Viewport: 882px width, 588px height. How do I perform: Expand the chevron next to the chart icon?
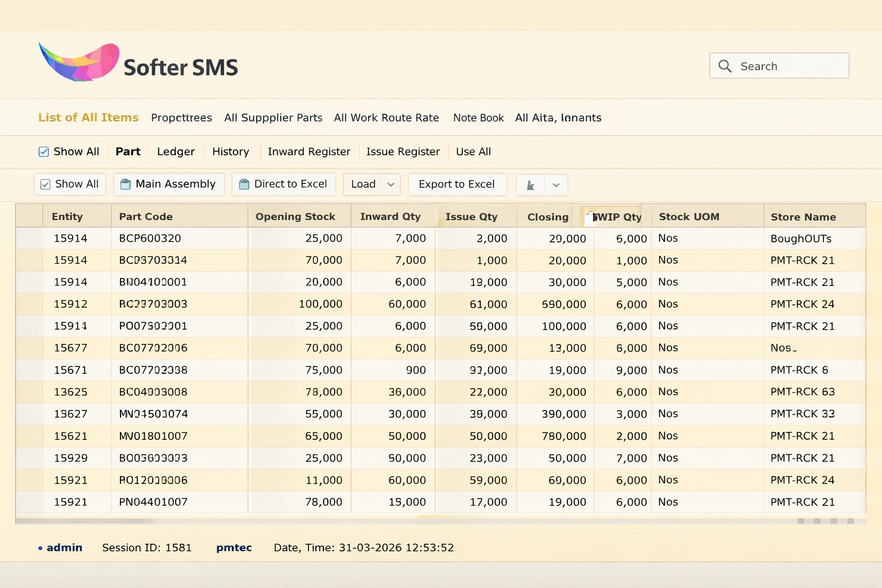coord(556,185)
